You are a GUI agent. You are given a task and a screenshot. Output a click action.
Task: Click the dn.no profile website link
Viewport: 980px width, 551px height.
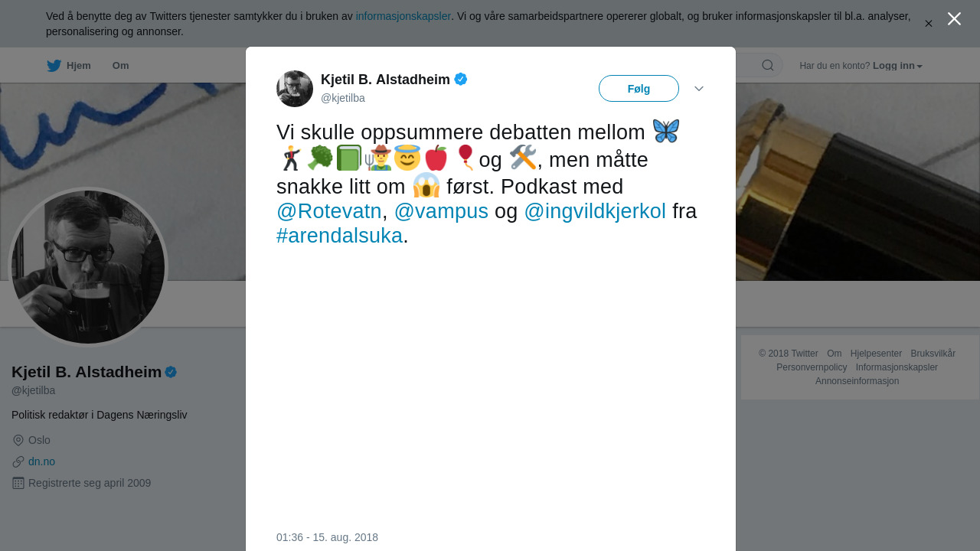(41, 461)
